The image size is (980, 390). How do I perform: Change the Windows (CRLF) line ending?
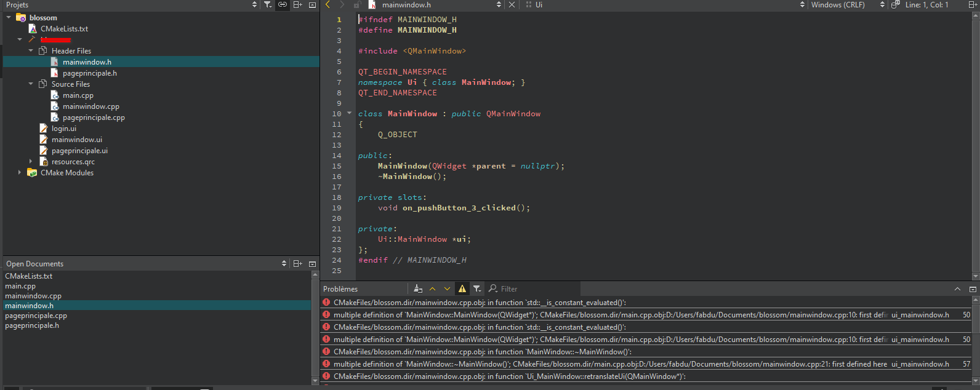click(x=838, y=5)
